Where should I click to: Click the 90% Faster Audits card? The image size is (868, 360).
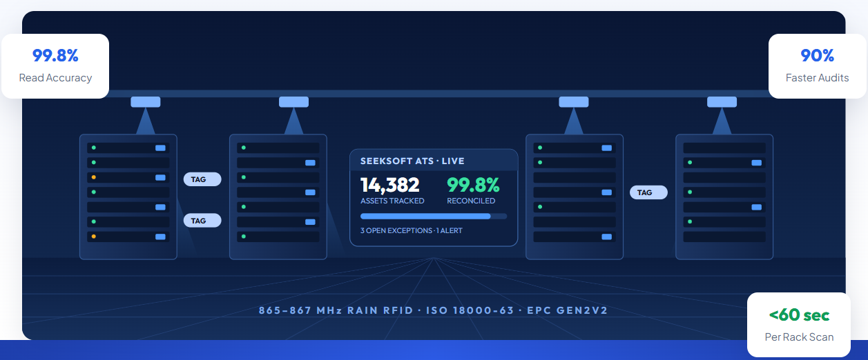[x=818, y=66]
